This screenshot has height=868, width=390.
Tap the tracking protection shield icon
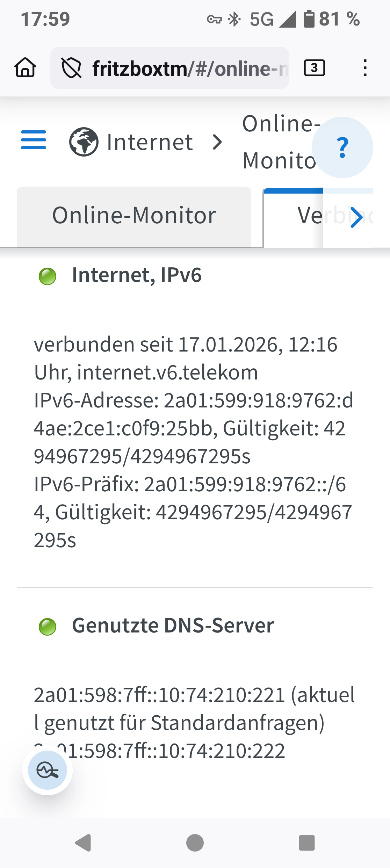[71, 68]
